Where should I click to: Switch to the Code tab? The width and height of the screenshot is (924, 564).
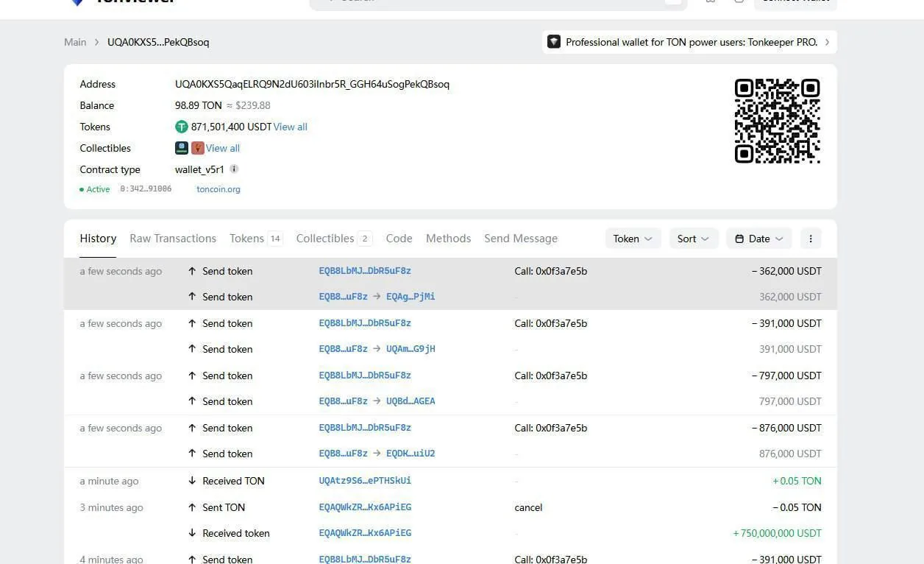click(x=399, y=239)
